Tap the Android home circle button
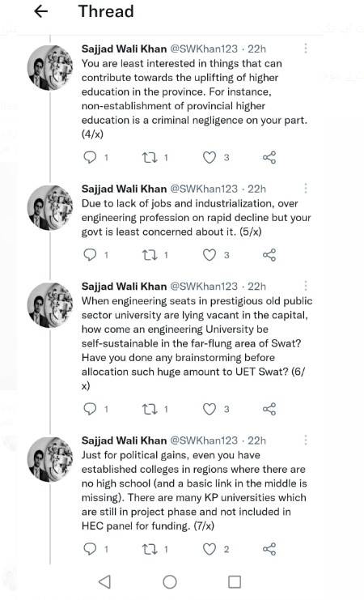This screenshot has height=600, width=364. [x=170, y=581]
